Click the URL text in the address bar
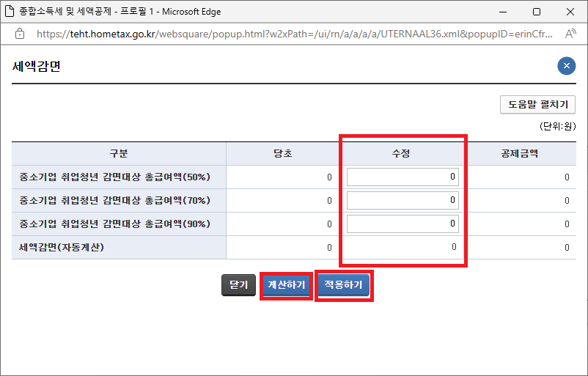This screenshot has height=376, width=588. point(295,34)
